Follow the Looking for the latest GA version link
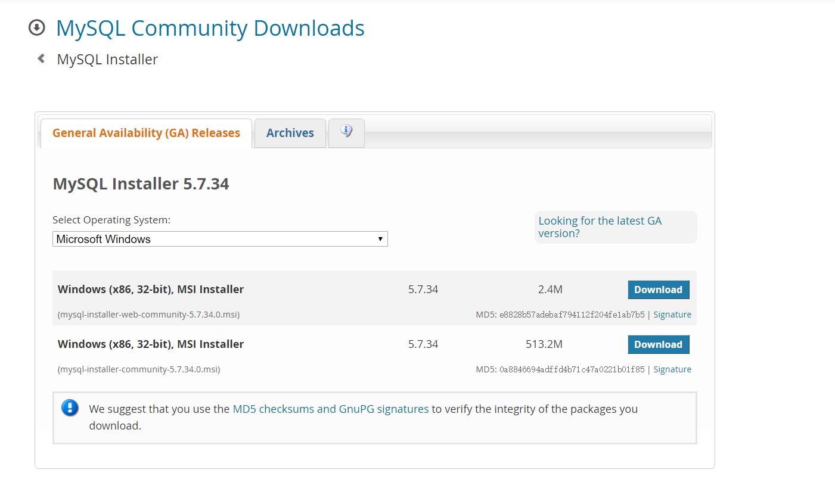Viewport: 835px width, 504px height. click(x=600, y=227)
